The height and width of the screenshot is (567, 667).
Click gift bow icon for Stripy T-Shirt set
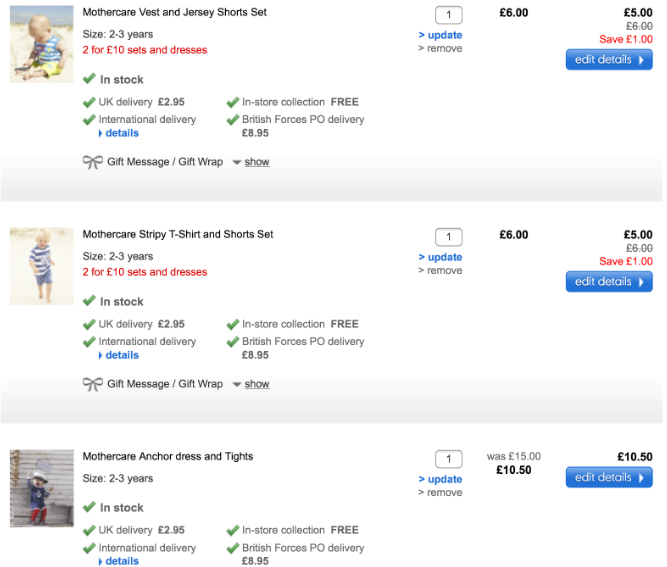click(x=92, y=384)
